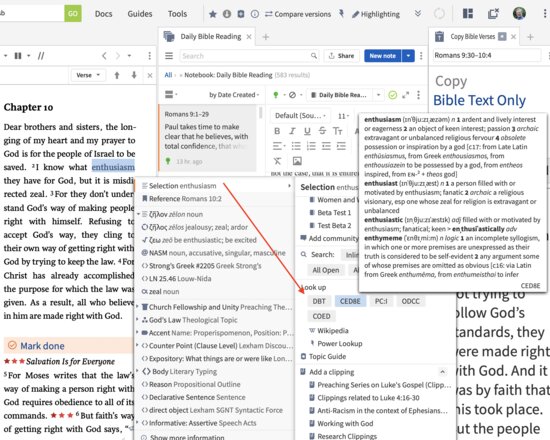
Task: Click the COED lookup button
Action: click(x=321, y=316)
